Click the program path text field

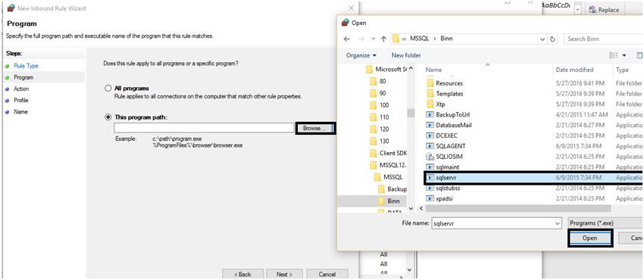tap(204, 128)
